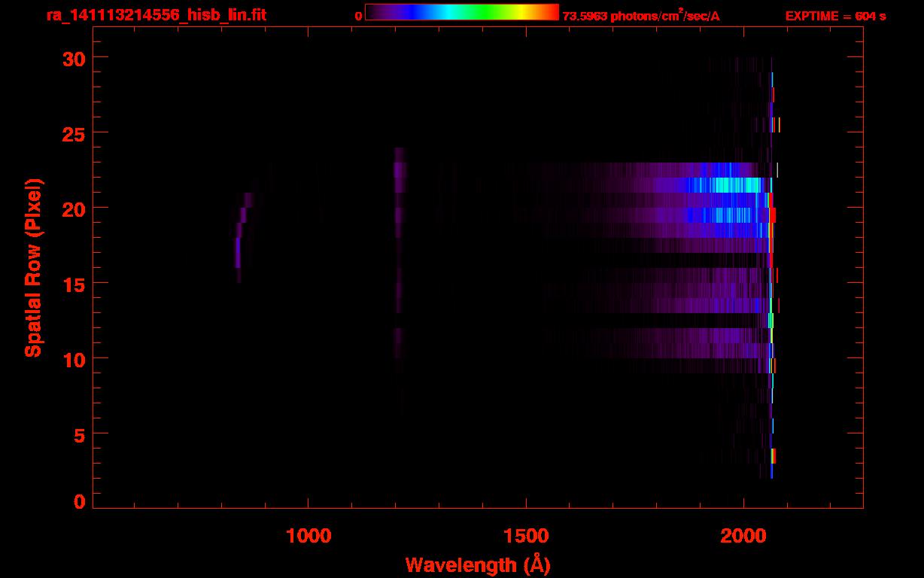Image resolution: width=924 pixels, height=578 pixels.
Task: Click the y-axis label 20
Action: 72,208
